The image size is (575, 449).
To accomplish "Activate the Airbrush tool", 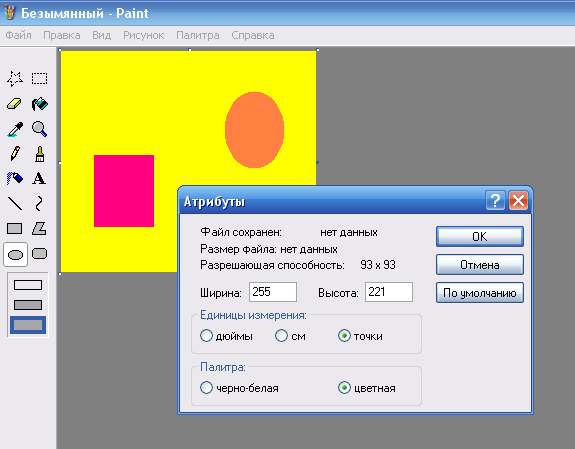I will 15,179.
